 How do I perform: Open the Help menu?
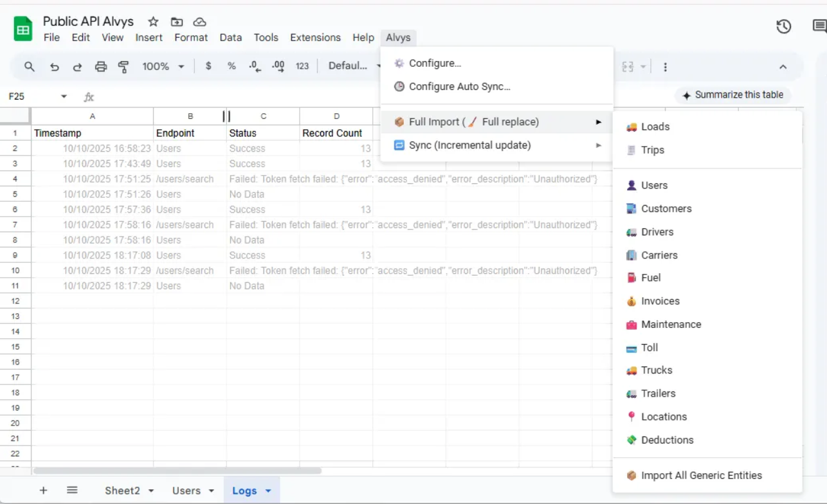click(x=363, y=37)
